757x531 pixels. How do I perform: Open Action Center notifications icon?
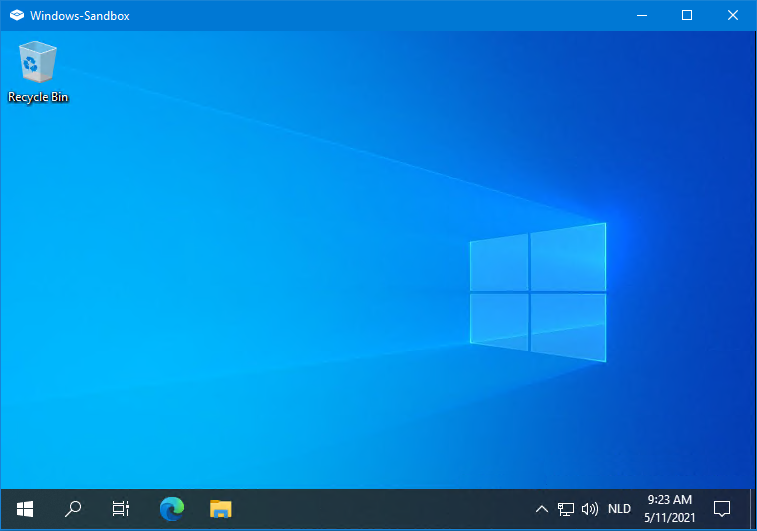point(722,509)
